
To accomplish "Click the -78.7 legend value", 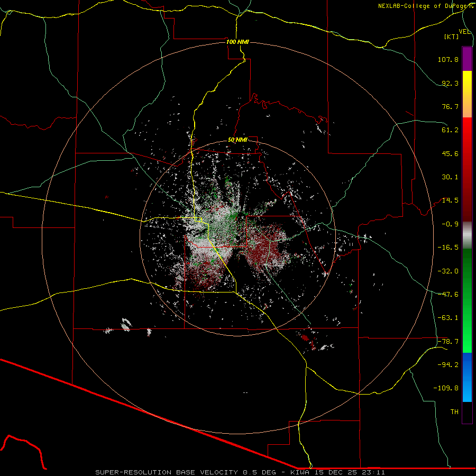I will coord(448,342).
